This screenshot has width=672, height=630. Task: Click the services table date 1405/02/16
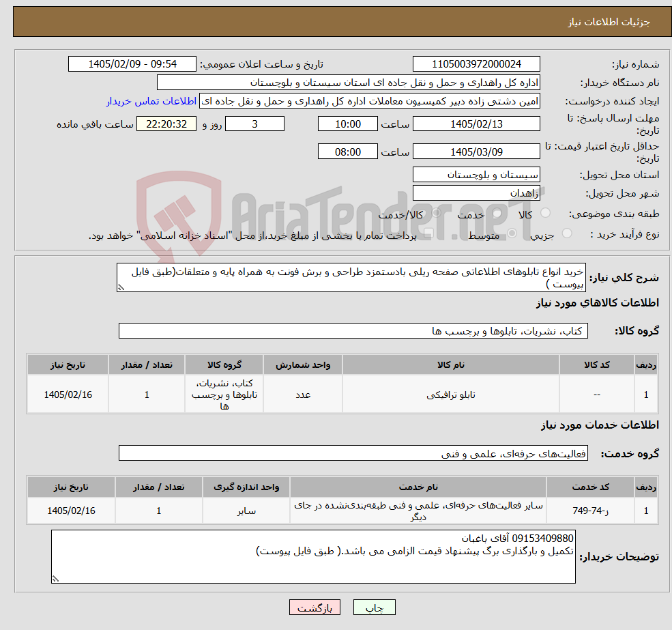click(x=71, y=511)
